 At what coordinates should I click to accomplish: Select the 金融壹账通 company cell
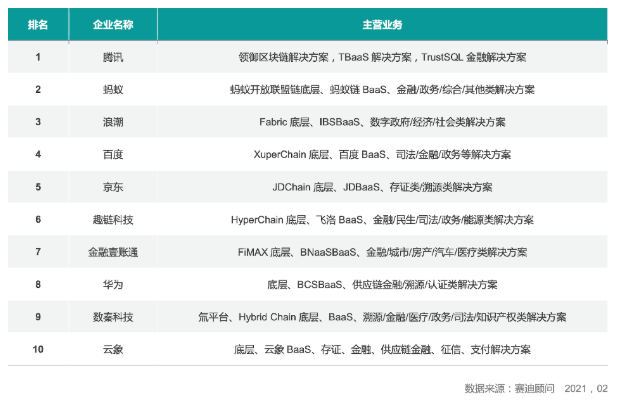113,252
